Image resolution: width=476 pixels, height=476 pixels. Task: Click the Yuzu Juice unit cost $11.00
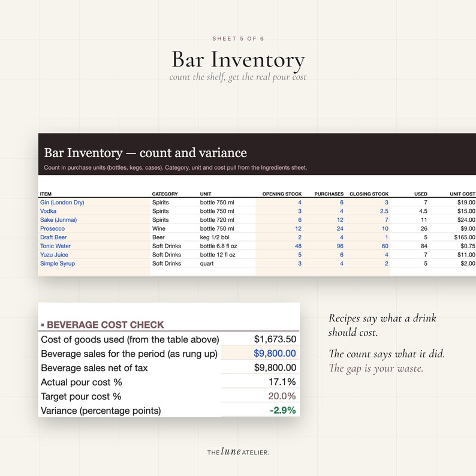[466, 255]
